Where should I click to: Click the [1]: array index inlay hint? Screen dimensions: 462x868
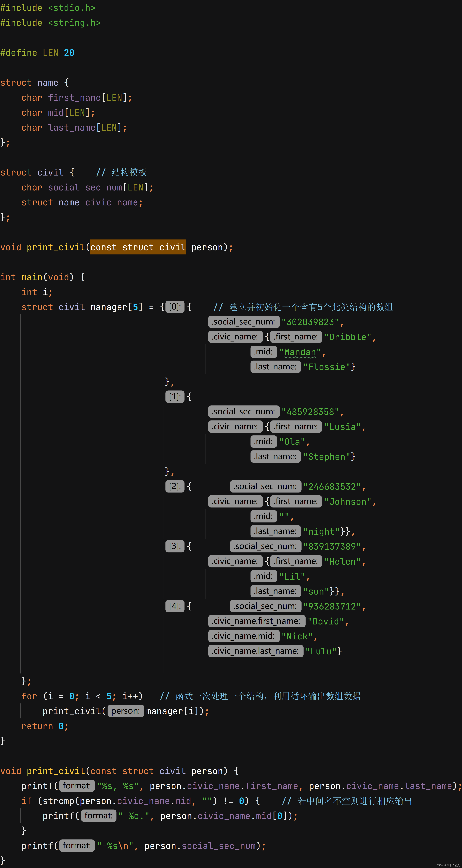175,396
